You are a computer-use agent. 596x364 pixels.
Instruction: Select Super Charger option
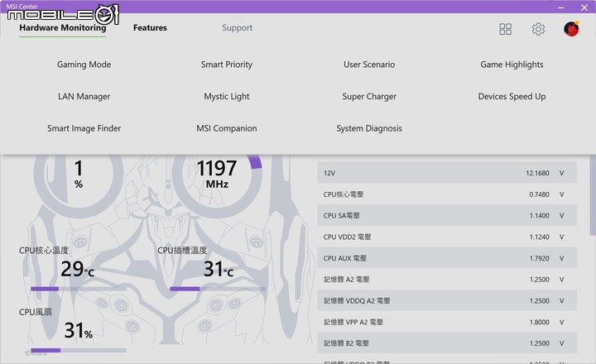pos(369,97)
